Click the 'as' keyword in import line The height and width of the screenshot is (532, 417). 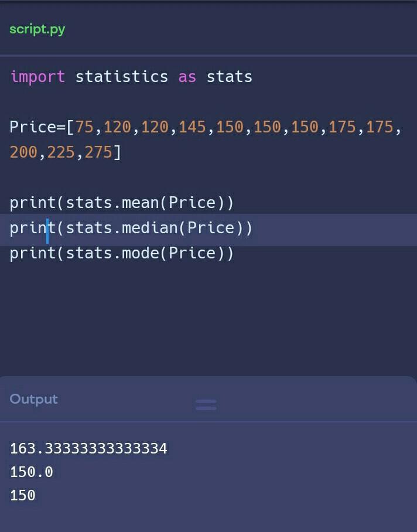click(187, 77)
